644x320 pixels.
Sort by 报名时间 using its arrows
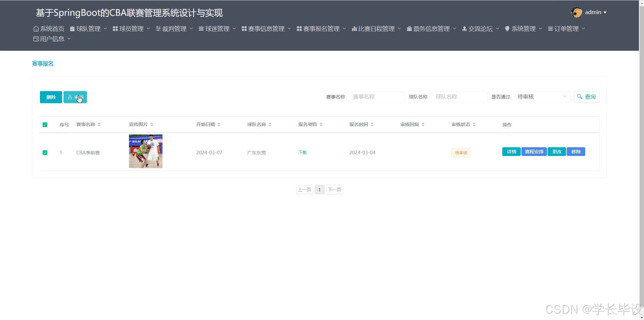click(372, 125)
